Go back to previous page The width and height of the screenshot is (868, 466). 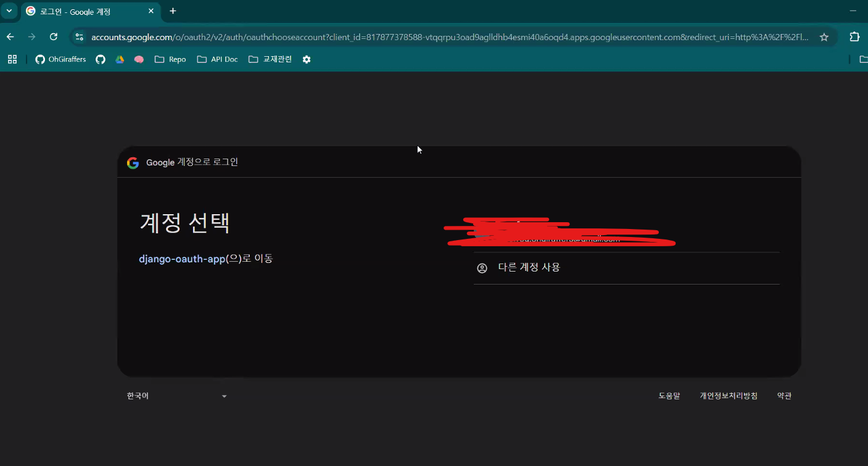click(x=10, y=37)
